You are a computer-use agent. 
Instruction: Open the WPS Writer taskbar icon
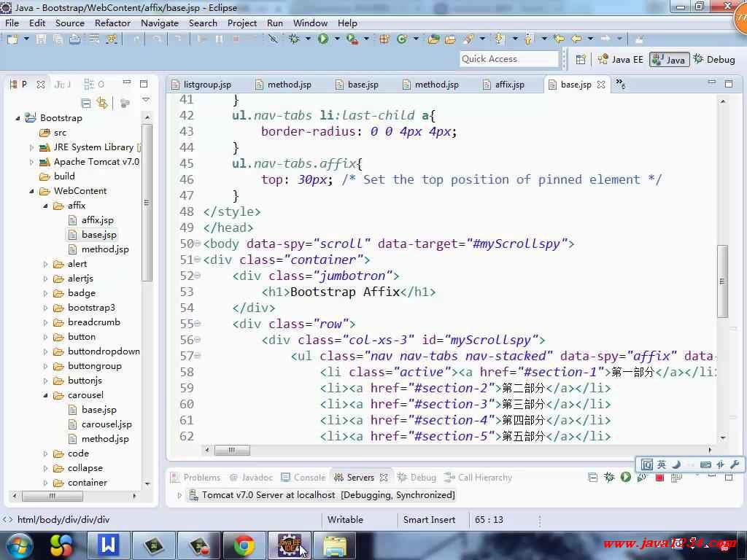pos(108,545)
